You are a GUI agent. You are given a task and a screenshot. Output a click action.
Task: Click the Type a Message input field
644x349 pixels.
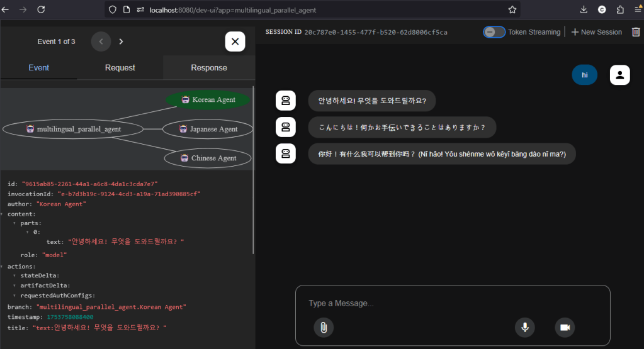452,304
